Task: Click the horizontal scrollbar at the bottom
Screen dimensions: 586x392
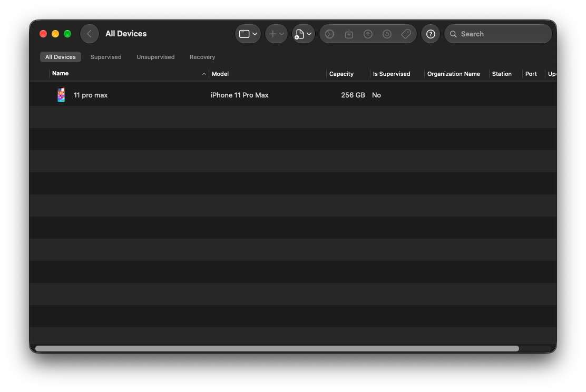Action: coord(277,349)
